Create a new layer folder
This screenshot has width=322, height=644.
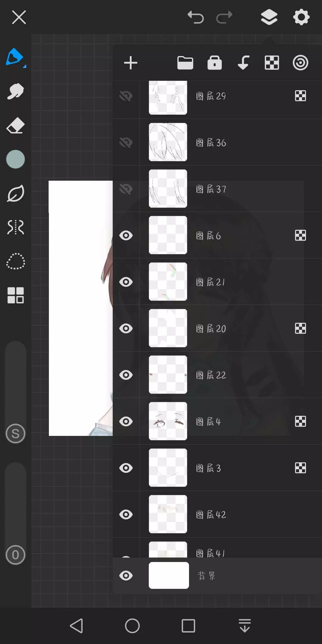pos(185,63)
